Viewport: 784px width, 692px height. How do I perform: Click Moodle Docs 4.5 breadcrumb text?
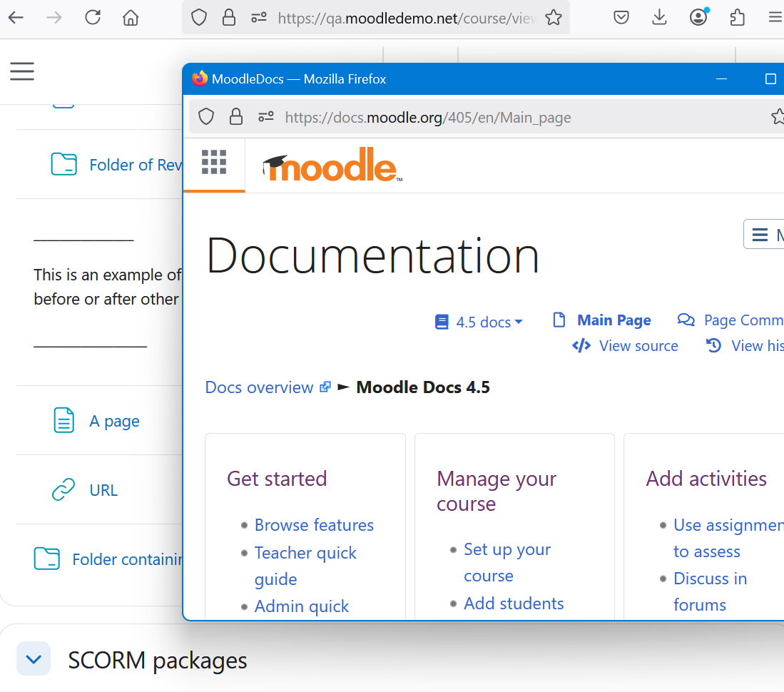[423, 387]
